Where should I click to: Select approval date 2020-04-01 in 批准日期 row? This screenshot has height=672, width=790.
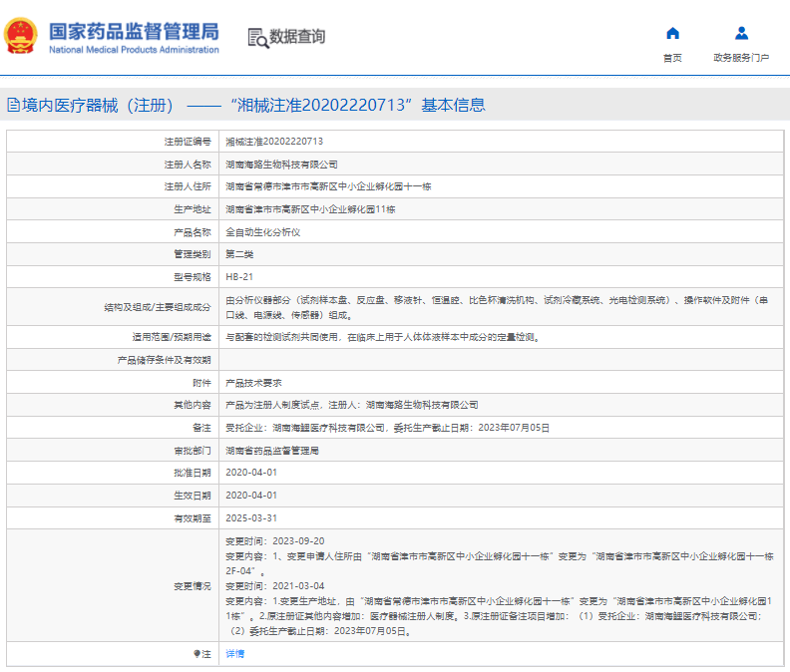(251, 473)
